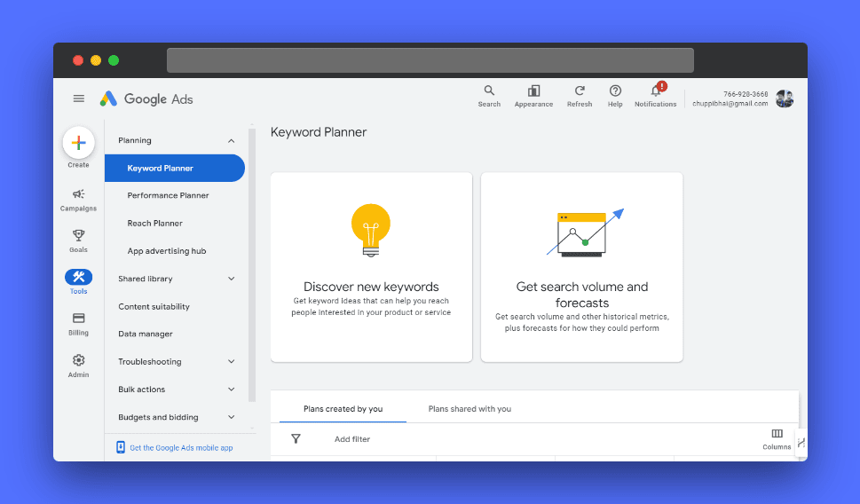Click Add filter field

(352, 438)
